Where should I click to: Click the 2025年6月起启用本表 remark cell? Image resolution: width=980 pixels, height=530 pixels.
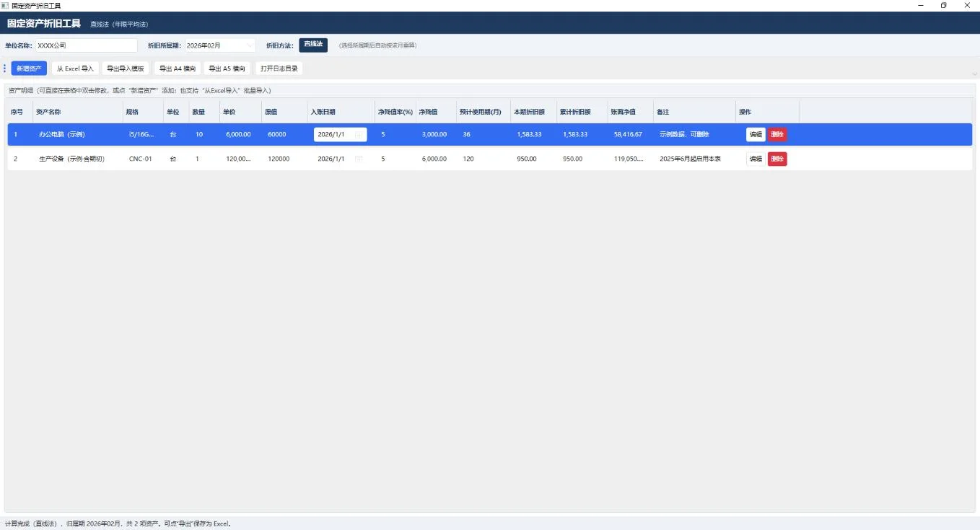694,159
